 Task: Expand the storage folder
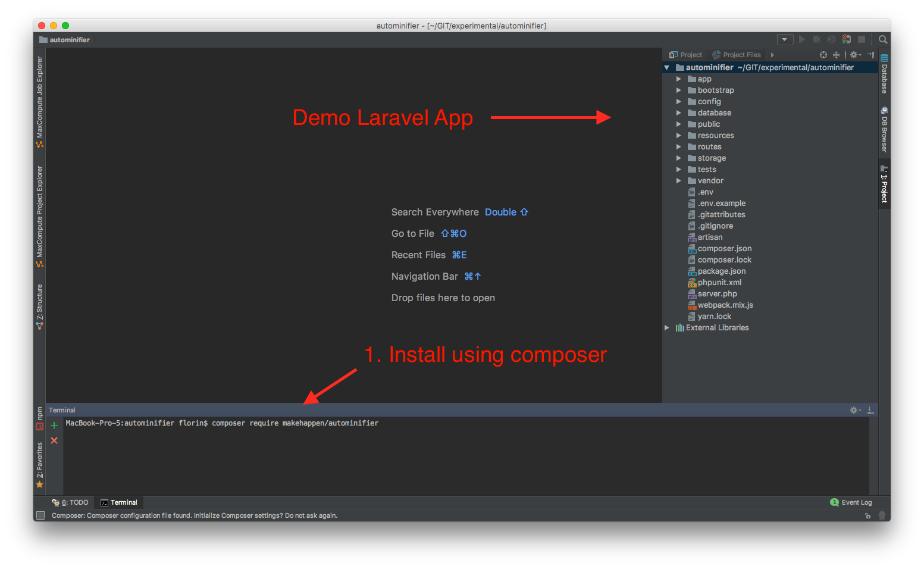tap(678, 158)
